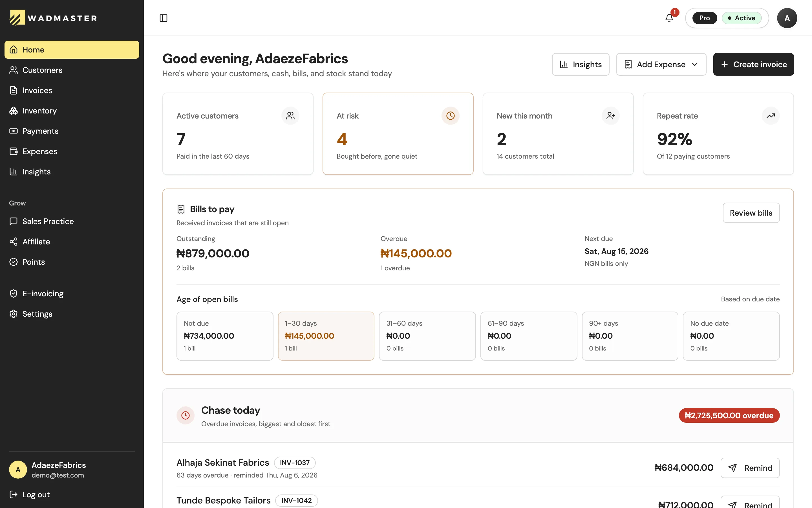Toggle the sidebar collapse icon

click(x=164, y=18)
